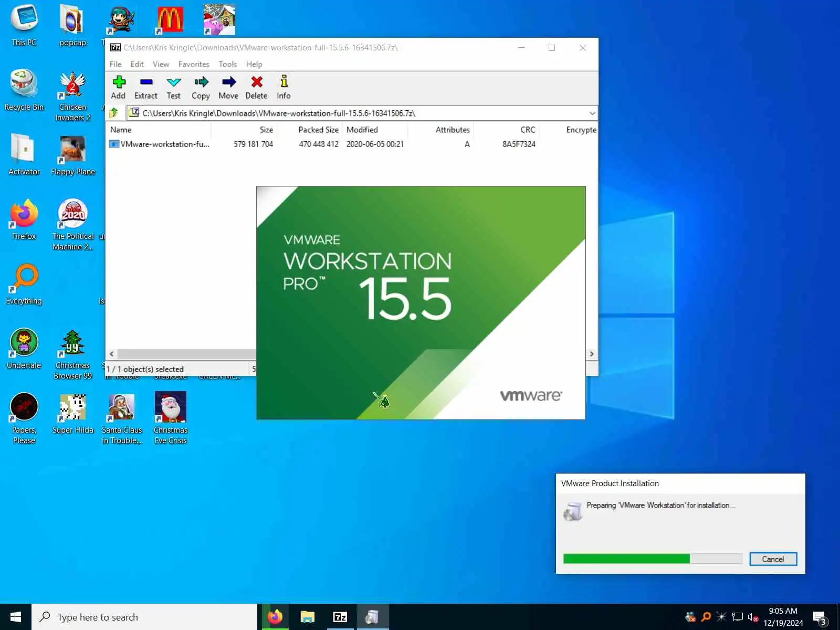Select the Papers, Please shortcut
This screenshot has width=840, height=630.
click(24, 418)
